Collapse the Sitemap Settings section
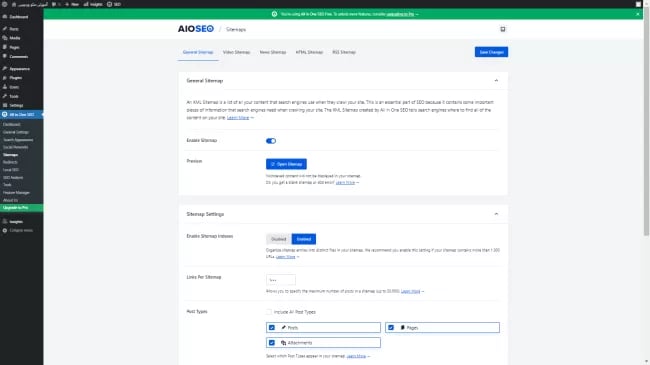Image resolution: width=650 pixels, height=365 pixels. [496, 214]
